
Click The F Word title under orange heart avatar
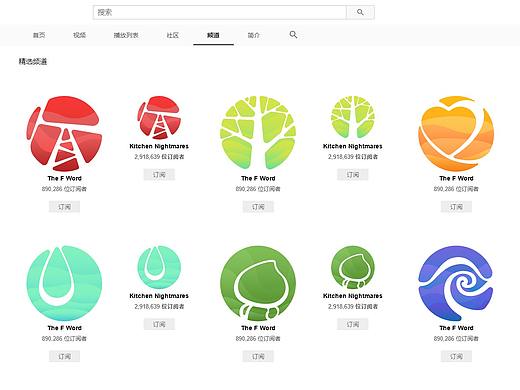click(456, 178)
